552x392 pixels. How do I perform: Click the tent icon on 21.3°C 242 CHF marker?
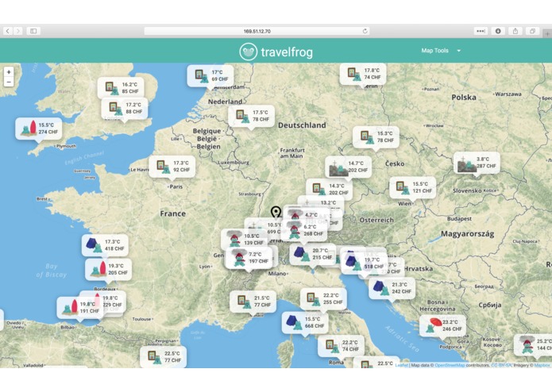tap(381, 288)
